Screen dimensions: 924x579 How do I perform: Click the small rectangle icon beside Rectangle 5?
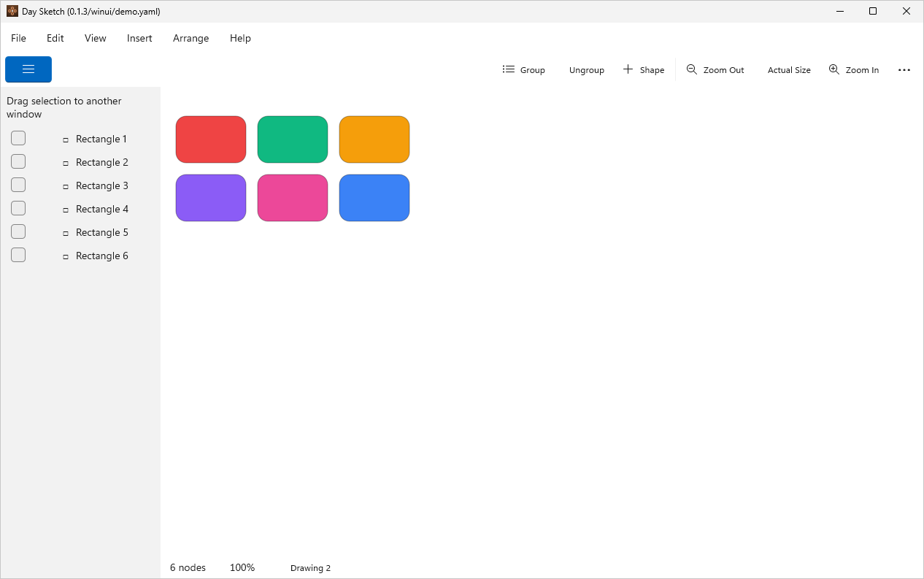[x=66, y=233]
